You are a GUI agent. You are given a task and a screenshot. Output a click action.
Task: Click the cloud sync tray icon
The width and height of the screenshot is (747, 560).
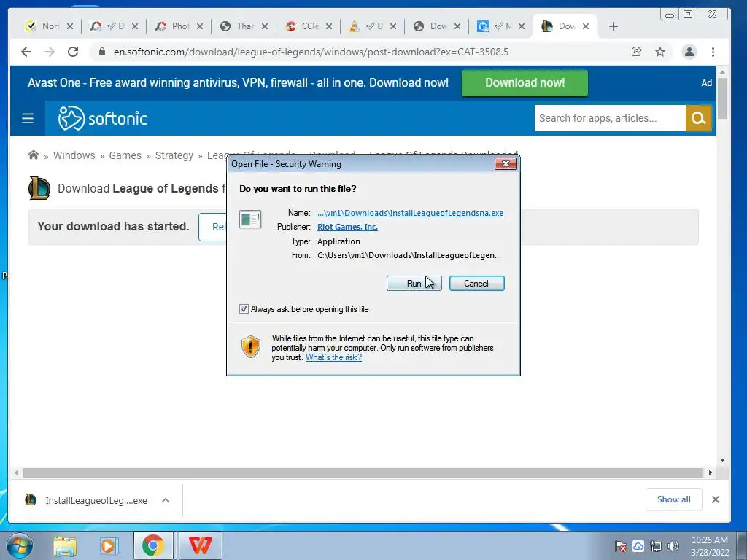pyautogui.click(x=638, y=546)
